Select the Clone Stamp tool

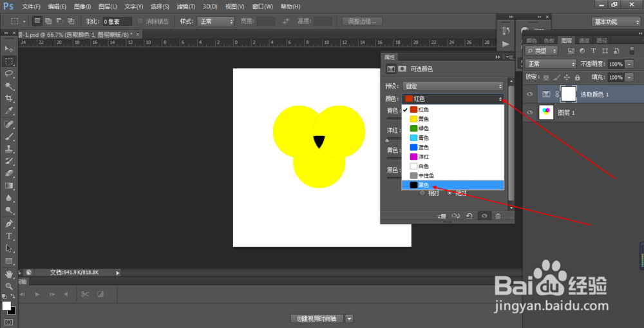[8, 149]
